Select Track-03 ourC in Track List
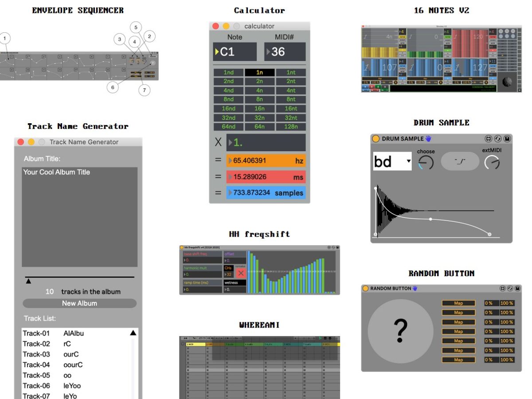Image resolution: width=532 pixels, height=399 pixels. pyautogui.click(x=75, y=354)
